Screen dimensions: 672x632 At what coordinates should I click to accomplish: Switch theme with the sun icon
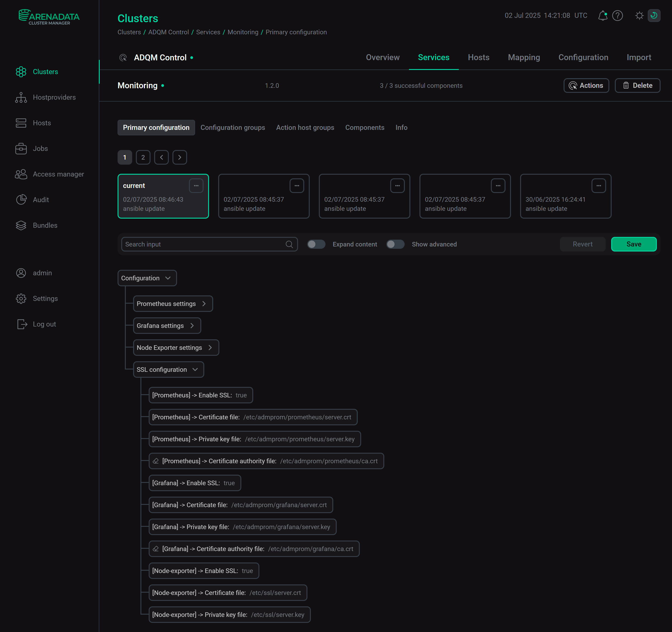(639, 16)
